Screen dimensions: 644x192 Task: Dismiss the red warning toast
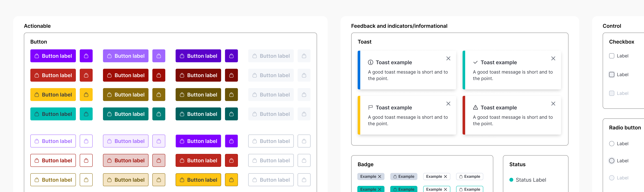tap(553, 103)
